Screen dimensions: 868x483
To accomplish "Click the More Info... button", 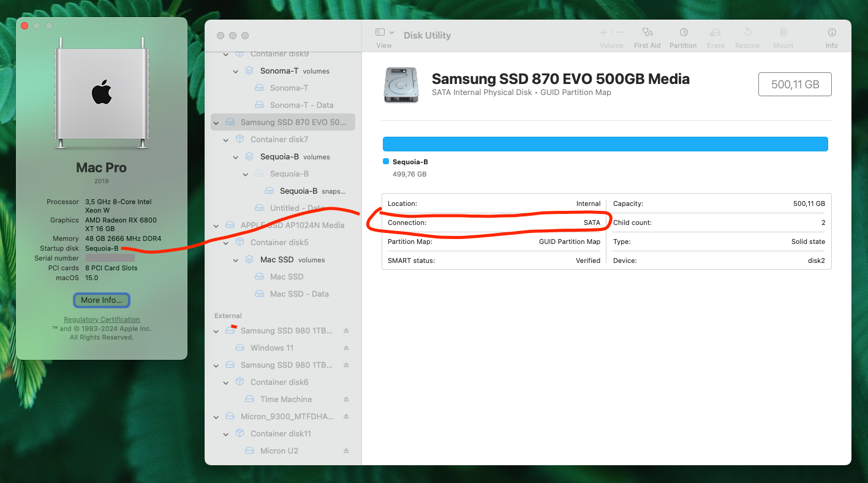I will [x=102, y=300].
